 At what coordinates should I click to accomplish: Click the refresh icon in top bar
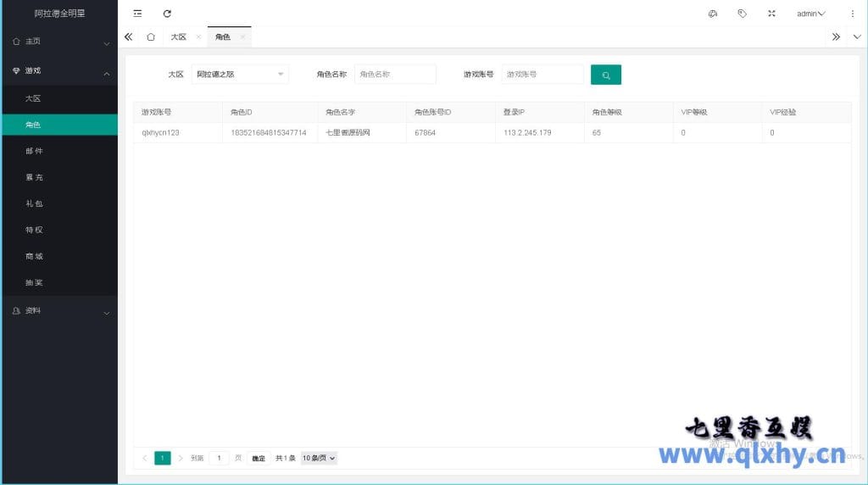(x=167, y=14)
